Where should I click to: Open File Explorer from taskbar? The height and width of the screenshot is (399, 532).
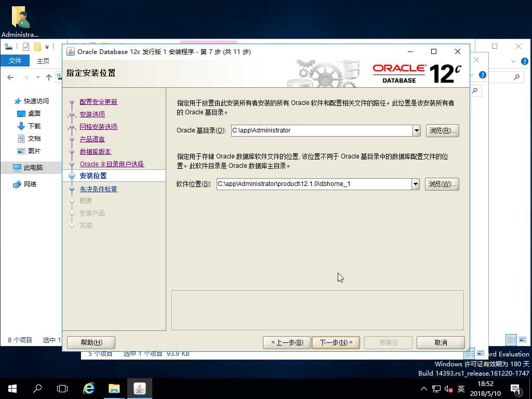[114, 389]
